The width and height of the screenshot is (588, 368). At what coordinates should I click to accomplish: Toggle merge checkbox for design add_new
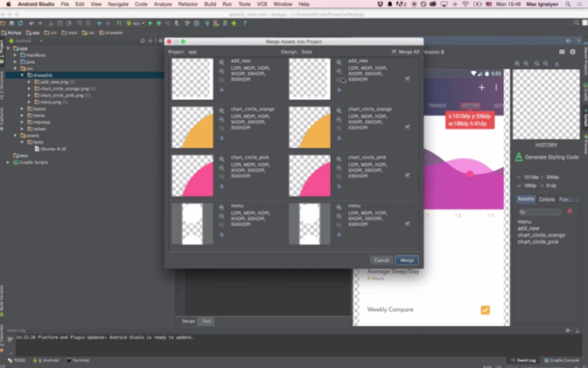[x=408, y=79]
